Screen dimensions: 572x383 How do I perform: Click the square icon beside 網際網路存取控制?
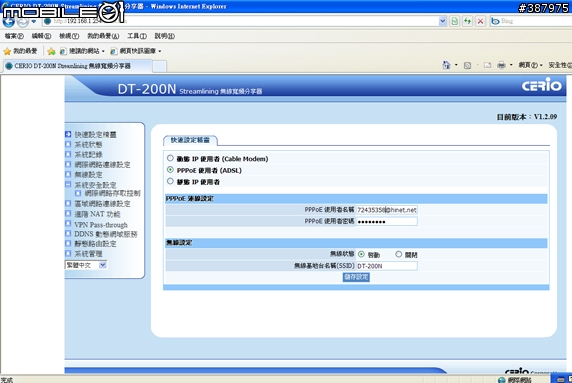pyautogui.click(x=78, y=193)
